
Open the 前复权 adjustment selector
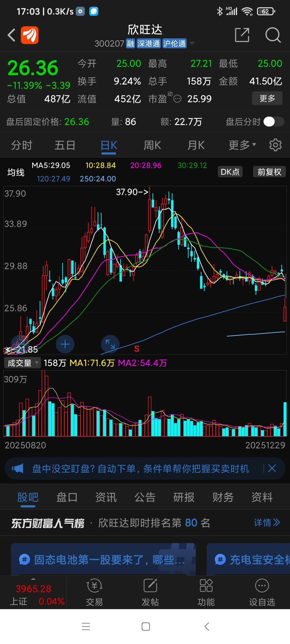pyautogui.click(x=269, y=172)
